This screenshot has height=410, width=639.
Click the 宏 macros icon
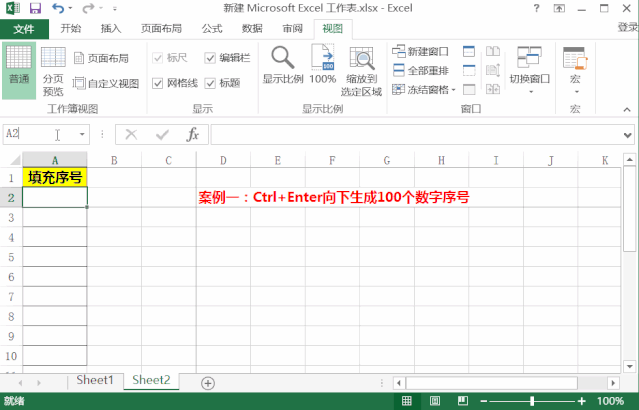pyautogui.click(x=575, y=58)
